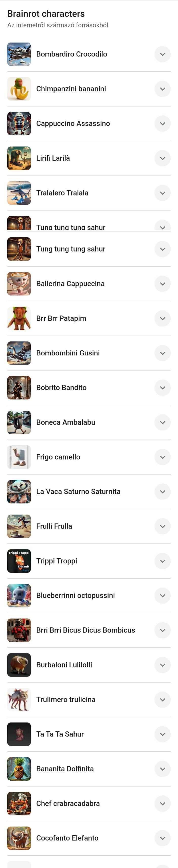Screen dimensions: 178x868
Task: Click the Chef crabracadabra label
Action: point(68,804)
